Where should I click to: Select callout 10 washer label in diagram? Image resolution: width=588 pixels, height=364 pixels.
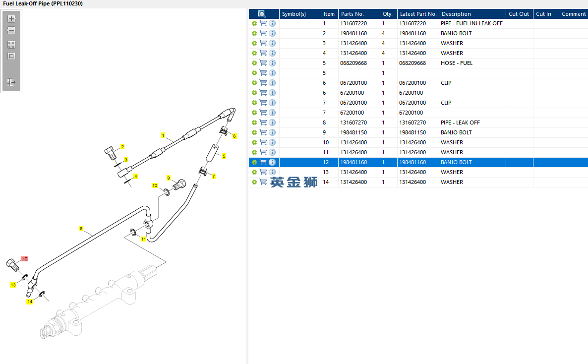point(155,186)
